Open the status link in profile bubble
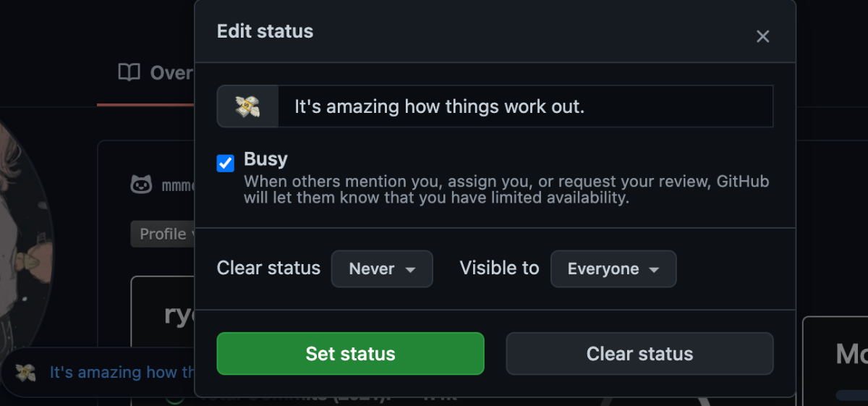868x406 pixels. 122,373
